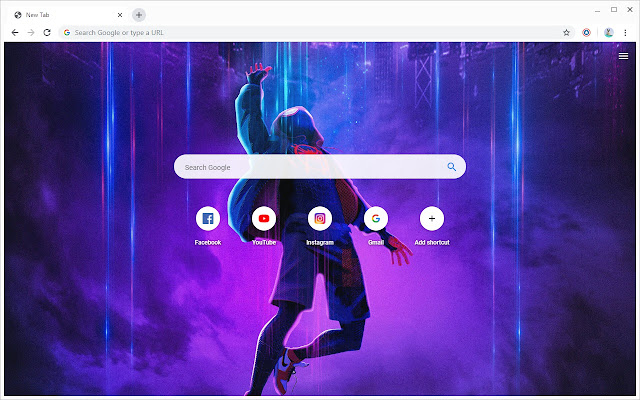Click the Google logo in the address bar

(x=67, y=32)
